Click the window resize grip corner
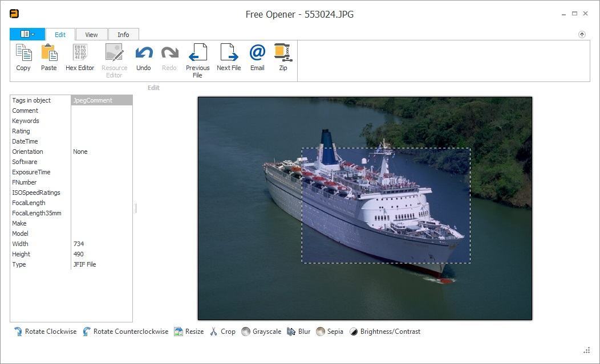The image size is (600, 364). [x=587, y=350]
